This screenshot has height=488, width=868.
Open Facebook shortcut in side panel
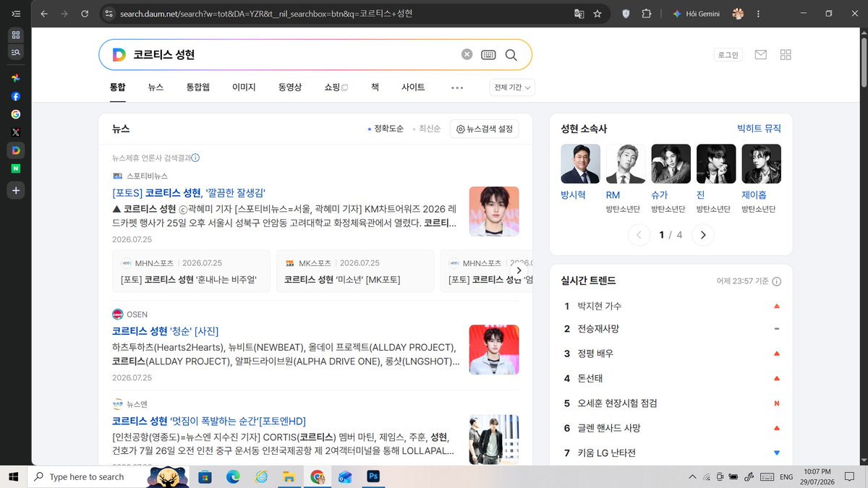tap(16, 95)
